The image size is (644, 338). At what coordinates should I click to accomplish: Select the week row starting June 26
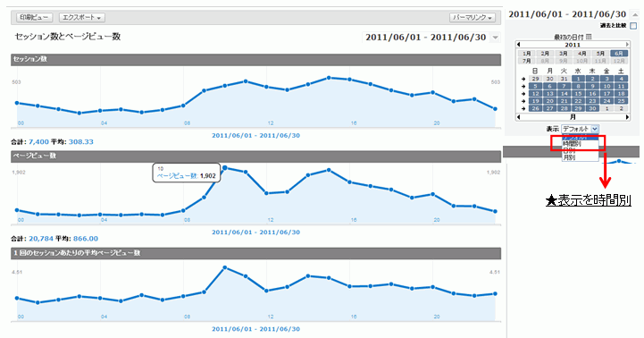coord(523,108)
